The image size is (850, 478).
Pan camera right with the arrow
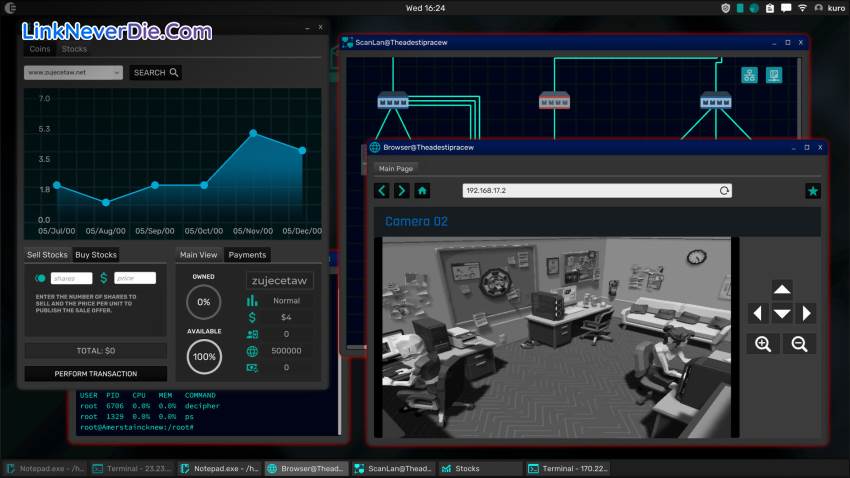(x=806, y=313)
